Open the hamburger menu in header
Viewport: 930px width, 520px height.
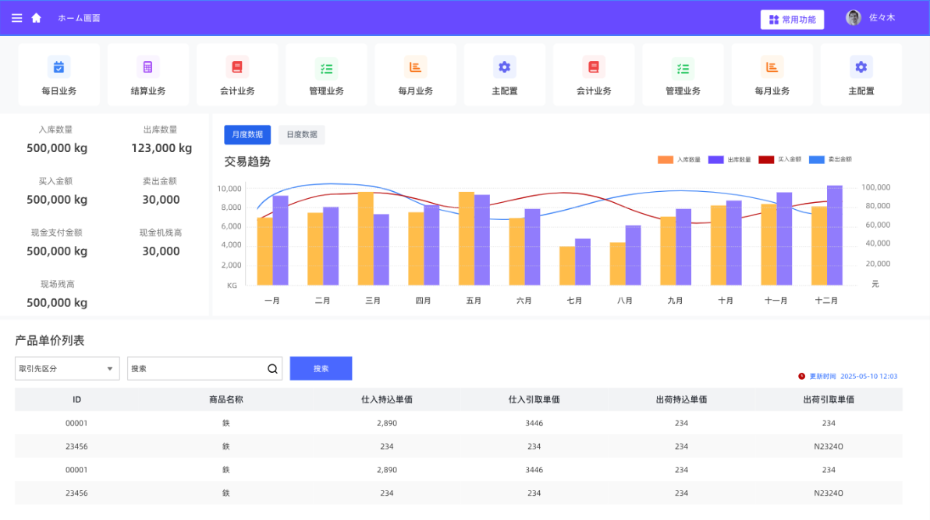[16, 18]
